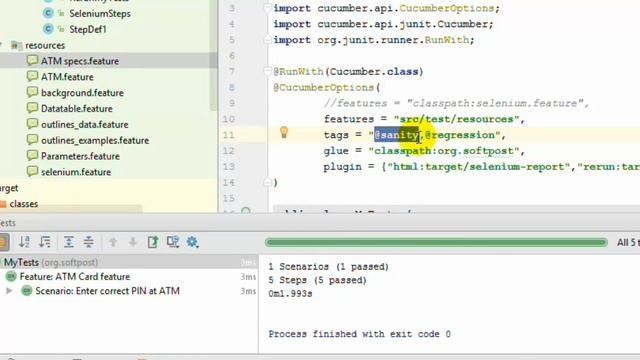Viewport: 640px width, 360px height.
Task: Go to next failed test arrow
Action: 133,242
